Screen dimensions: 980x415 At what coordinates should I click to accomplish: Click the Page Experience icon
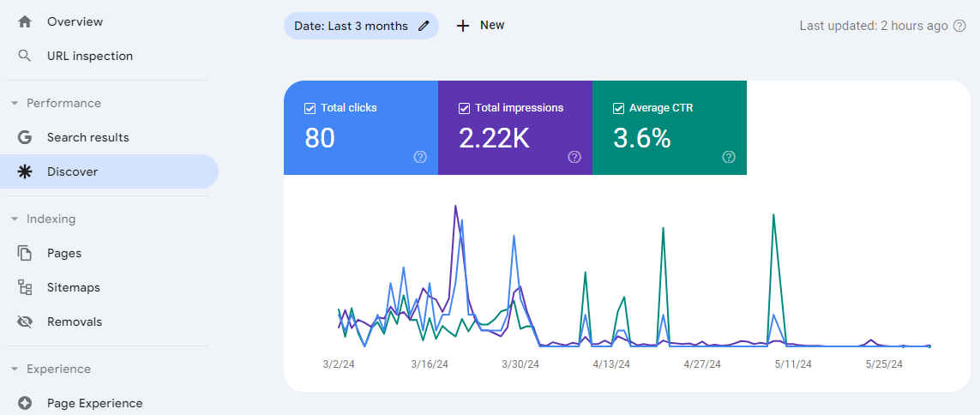(25, 403)
